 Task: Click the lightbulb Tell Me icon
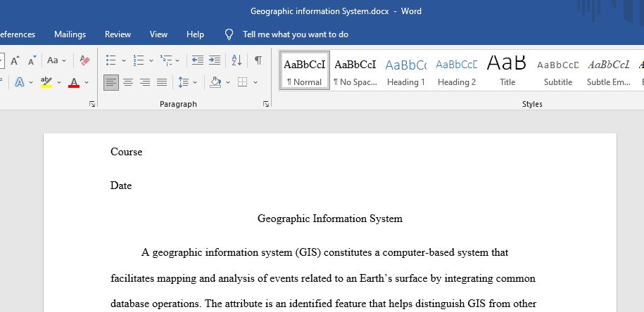[229, 34]
